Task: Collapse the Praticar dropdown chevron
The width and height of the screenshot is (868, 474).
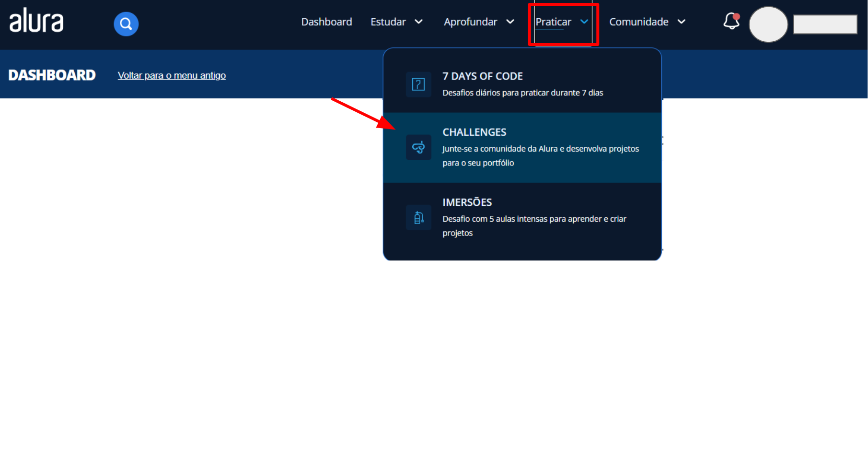Action: 584,22
